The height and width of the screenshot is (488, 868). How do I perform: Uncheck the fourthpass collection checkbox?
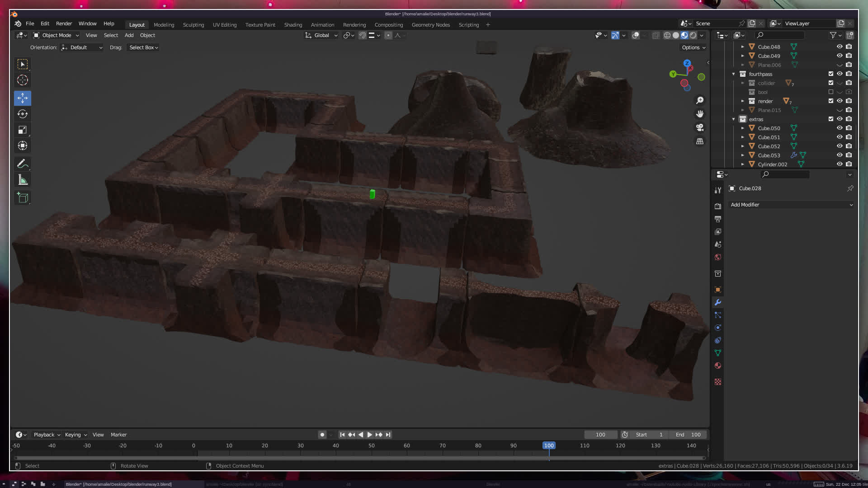pyautogui.click(x=831, y=74)
